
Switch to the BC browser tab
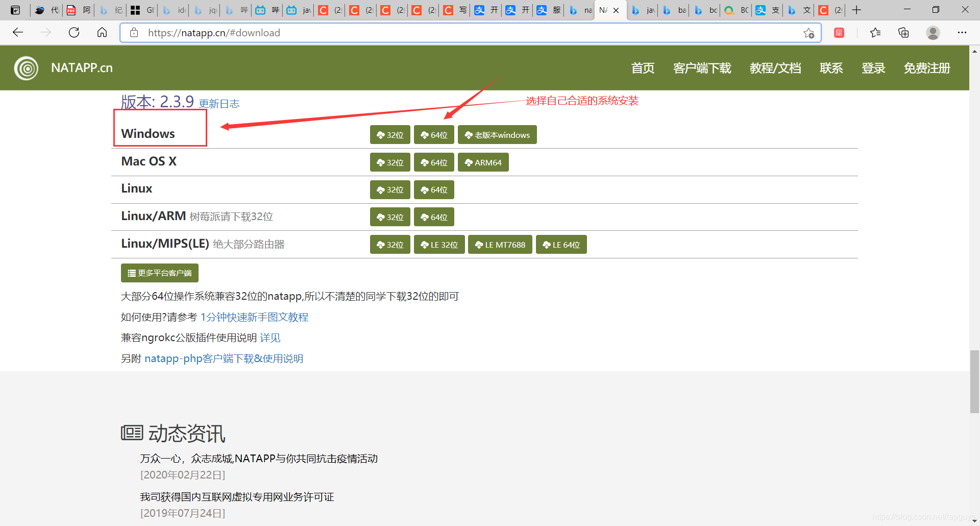pyautogui.click(x=736, y=10)
